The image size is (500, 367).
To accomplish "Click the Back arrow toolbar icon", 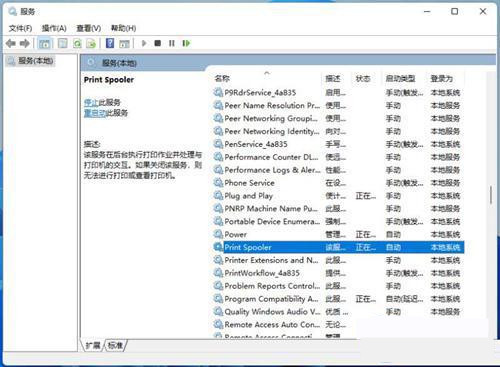I will pyautogui.click(x=11, y=43).
